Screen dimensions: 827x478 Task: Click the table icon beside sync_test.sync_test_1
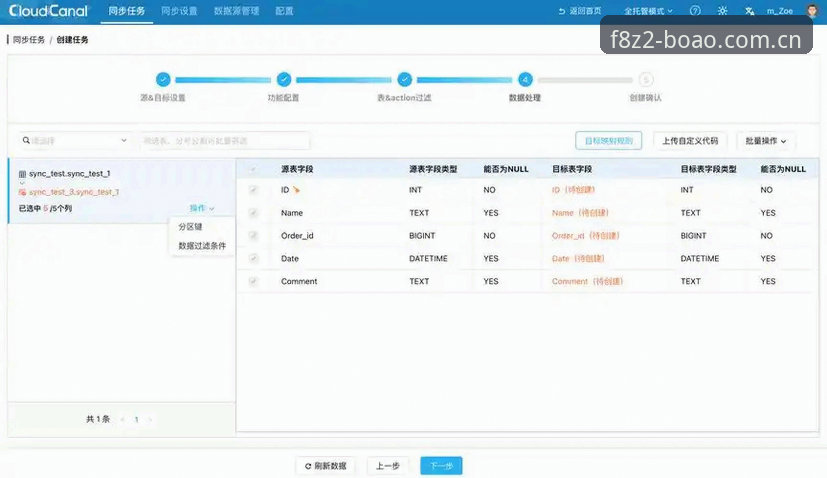click(x=22, y=174)
